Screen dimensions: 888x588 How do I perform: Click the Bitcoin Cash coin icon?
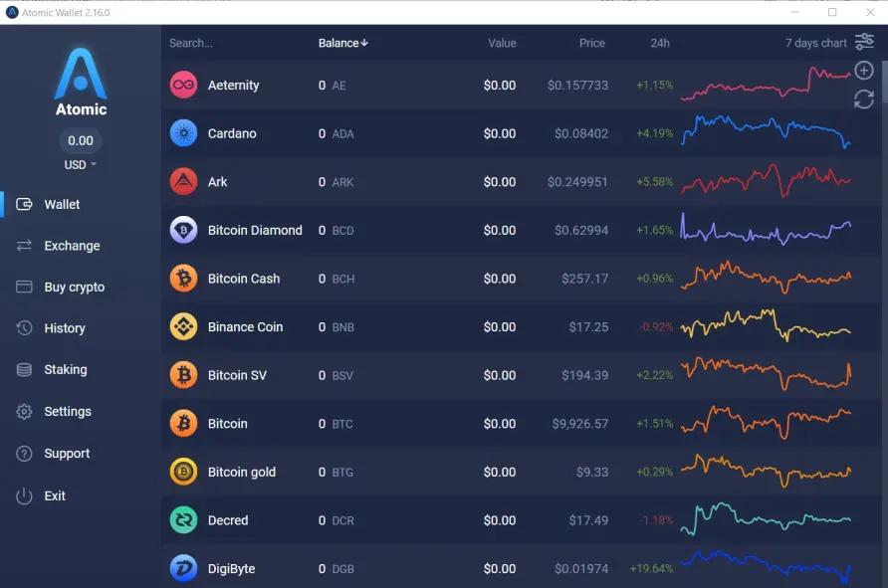click(x=183, y=279)
